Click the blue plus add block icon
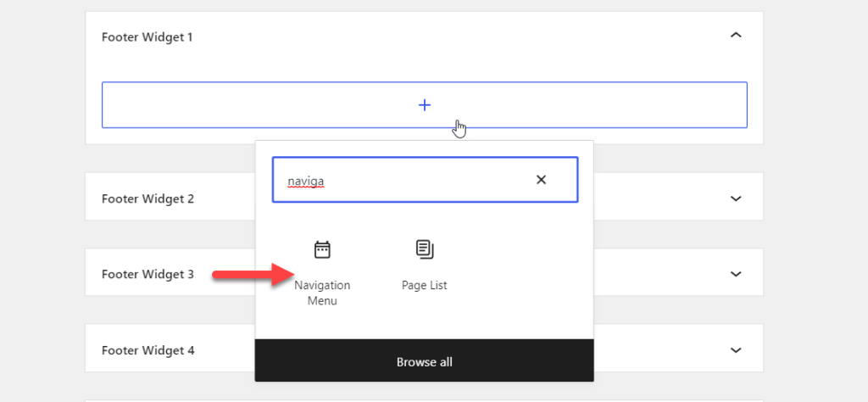 click(425, 105)
